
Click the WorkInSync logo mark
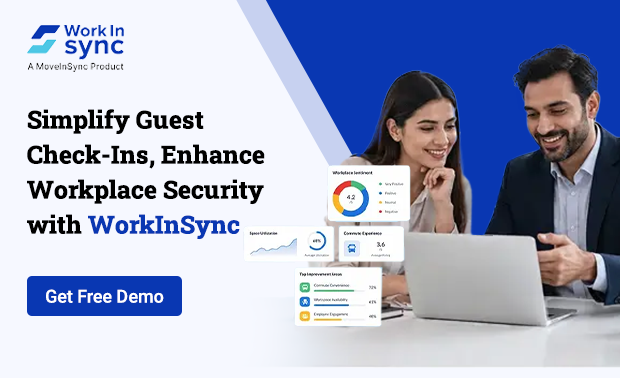pyautogui.click(x=43, y=40)
